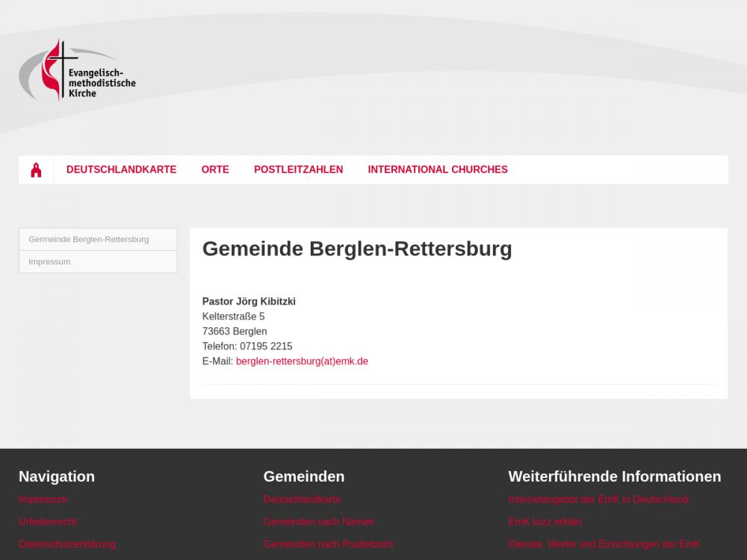Follow the Urheberrecht footer link
This screenshot has height=560, width=747.
coord(48,522)
